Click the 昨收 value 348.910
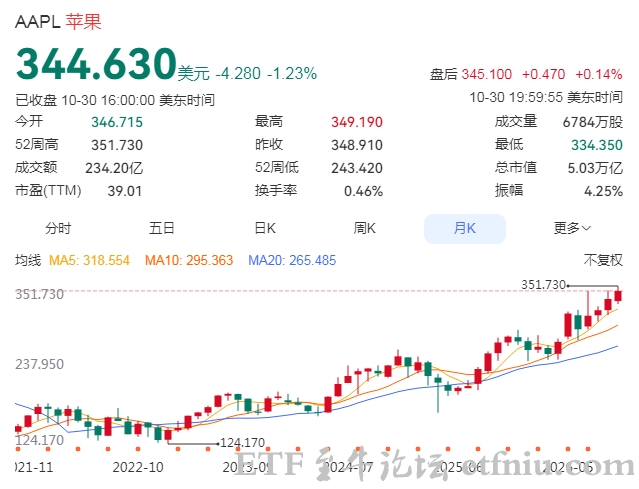The image size is (639, 489). click(357, 145)
